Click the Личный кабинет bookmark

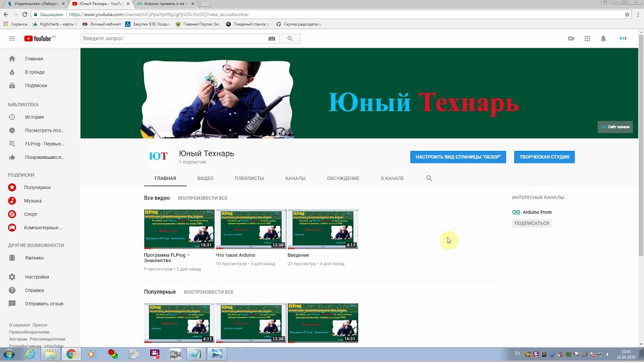pyautogui.click(x=101, y=24)
